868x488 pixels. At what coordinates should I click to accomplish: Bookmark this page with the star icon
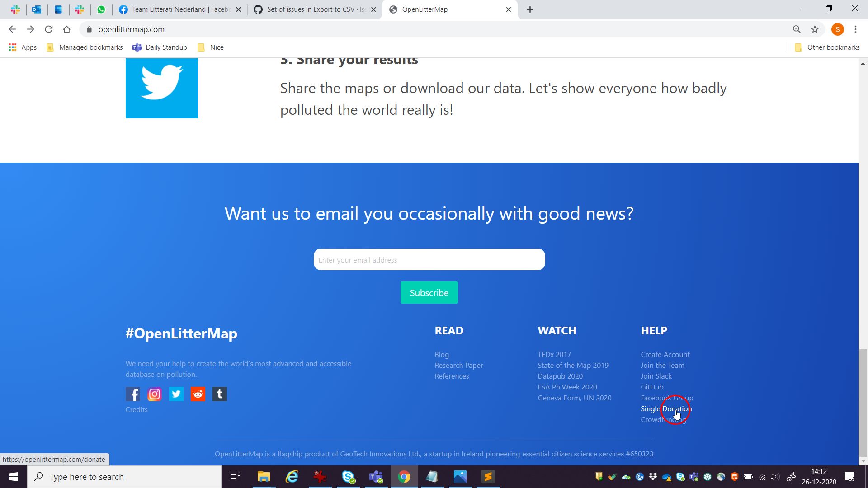click(x=815, y=29)
